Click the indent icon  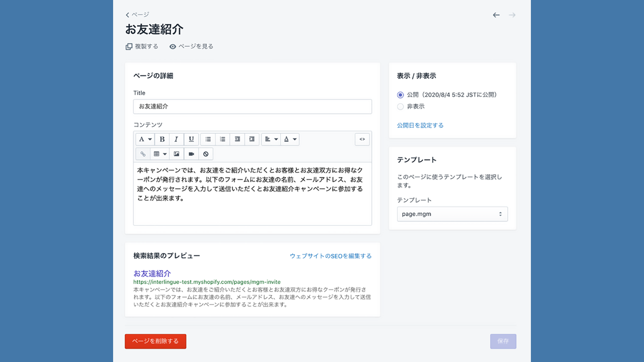coord(252,139)
